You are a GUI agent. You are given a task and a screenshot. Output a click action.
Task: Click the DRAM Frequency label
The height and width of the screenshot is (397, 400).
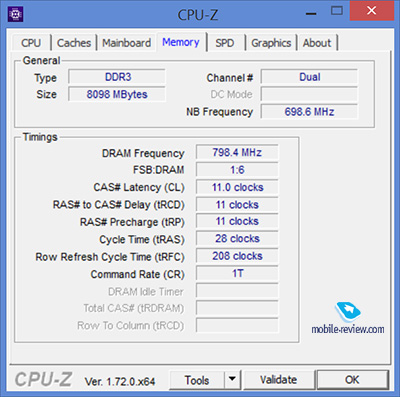point(143,153)
